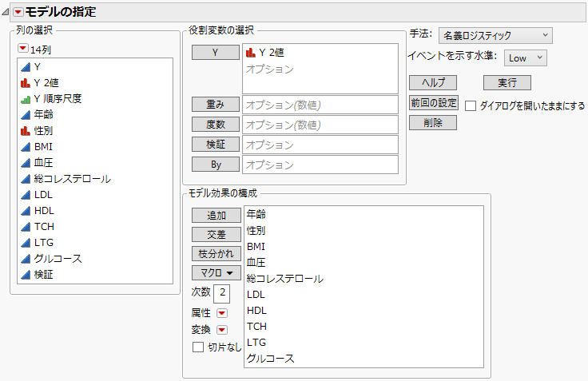Image resolution: width=588 pixels, height=381 pixels.
Task: Open the 変換 red triangle menu
Action: 222,330
